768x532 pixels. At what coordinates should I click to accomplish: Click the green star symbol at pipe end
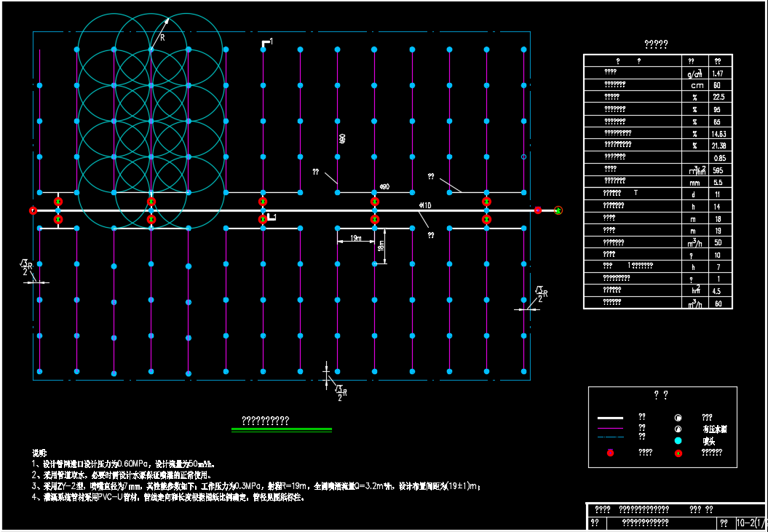(x=558, y=210)
